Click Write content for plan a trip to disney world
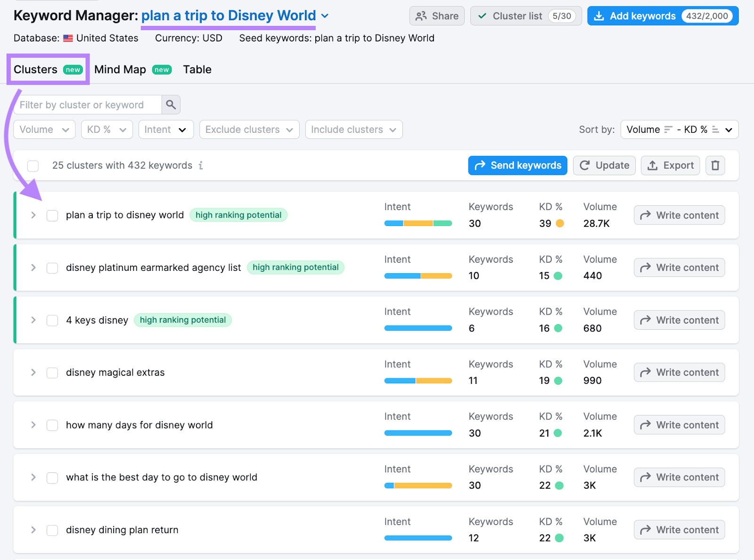The height and width of the screenshot is (560, 754). (x=679, y=215)
